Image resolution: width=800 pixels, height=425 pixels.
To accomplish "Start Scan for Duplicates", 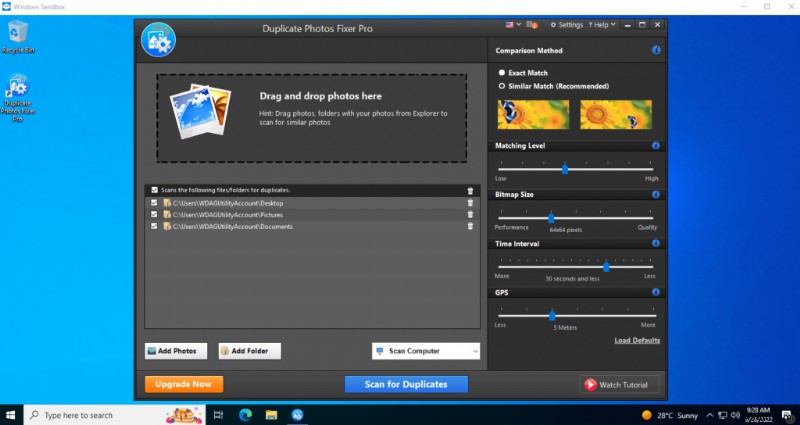I will [x=406, y=384].
